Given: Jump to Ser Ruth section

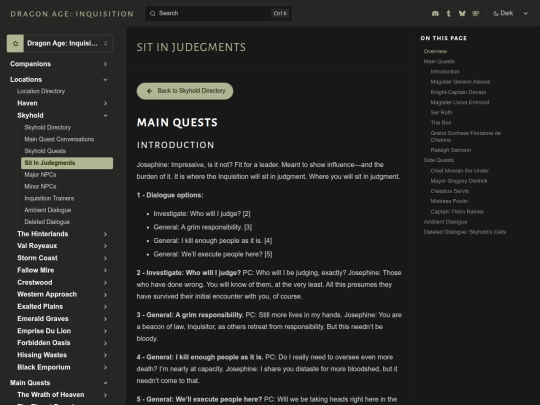Looking at the screenshot, I should tap(441, 112).
